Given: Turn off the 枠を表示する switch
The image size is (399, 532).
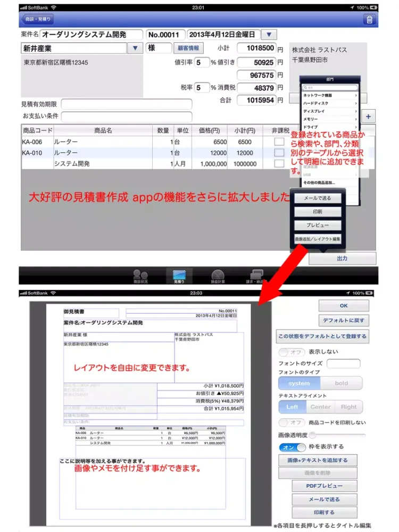Looking at the screenshot, I should pyautogui.click(x=294, y=447).
